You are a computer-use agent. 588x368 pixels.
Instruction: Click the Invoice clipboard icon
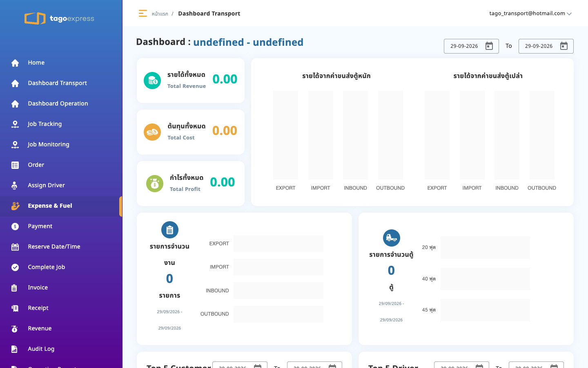[14, 287]
